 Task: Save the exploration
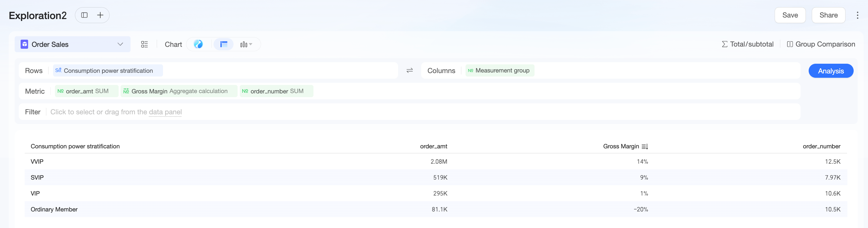(790, 15)
